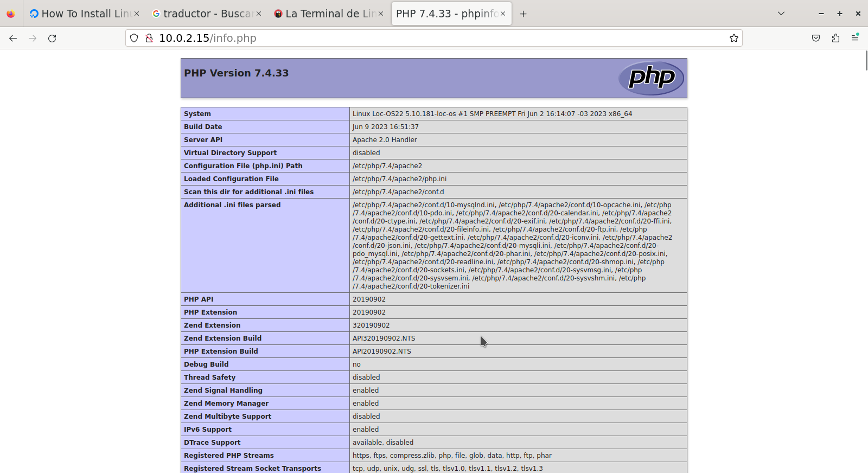Click the Registered PHP Streams label

pyautogui.click(x=229, y=456)
